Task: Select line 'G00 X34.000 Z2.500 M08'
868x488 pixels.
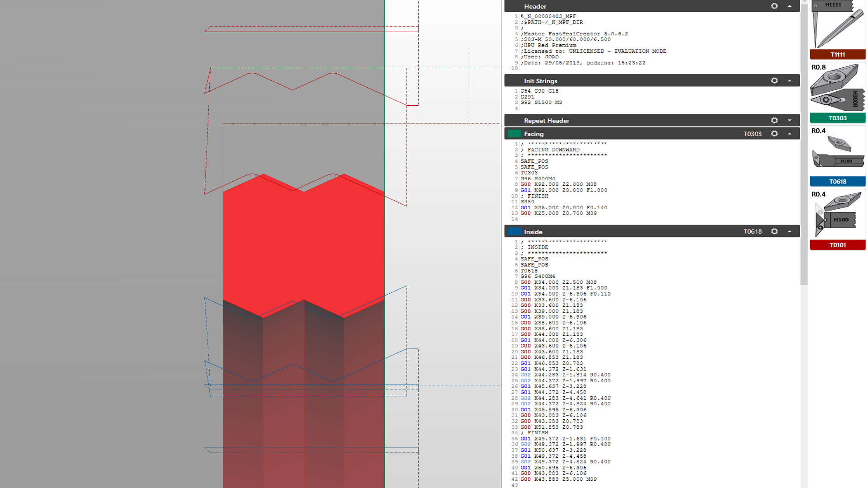Action: pos(558,282)
